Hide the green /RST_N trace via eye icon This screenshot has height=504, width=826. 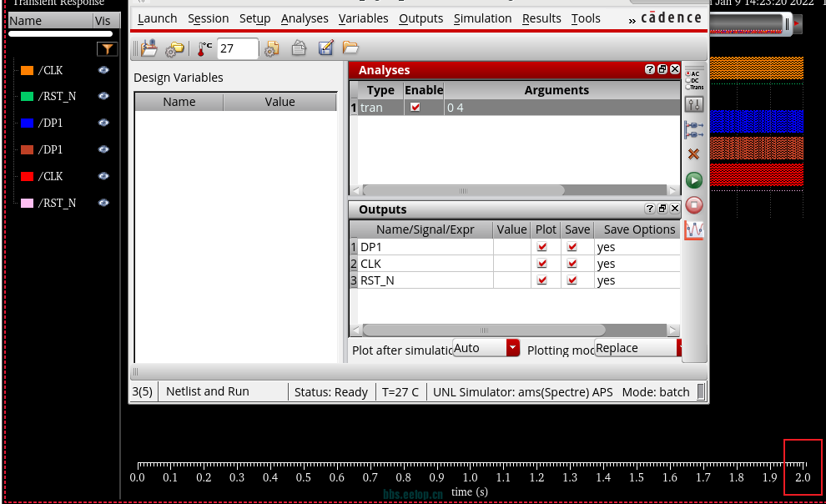(x=103, y=96)
